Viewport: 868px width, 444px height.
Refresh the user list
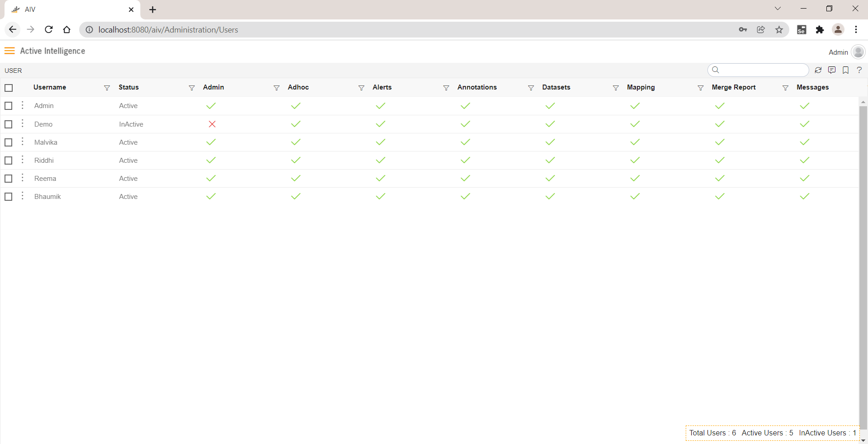tap(818, 70)
